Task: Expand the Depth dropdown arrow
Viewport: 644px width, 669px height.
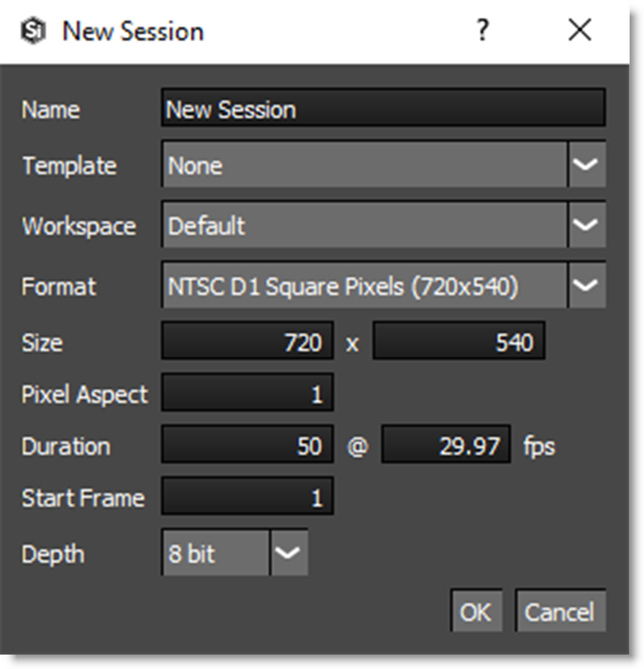Action: [289, 554]
